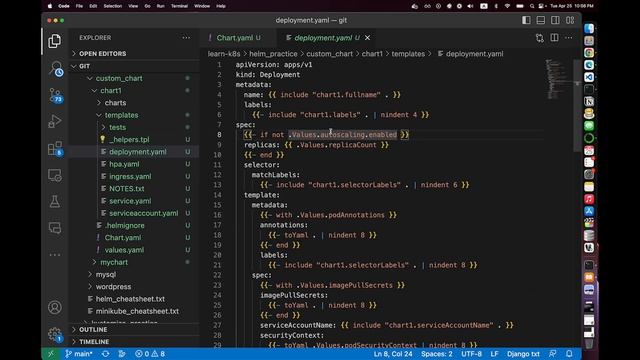Change indentation via Spaces: 2

(x=437, y=354)
